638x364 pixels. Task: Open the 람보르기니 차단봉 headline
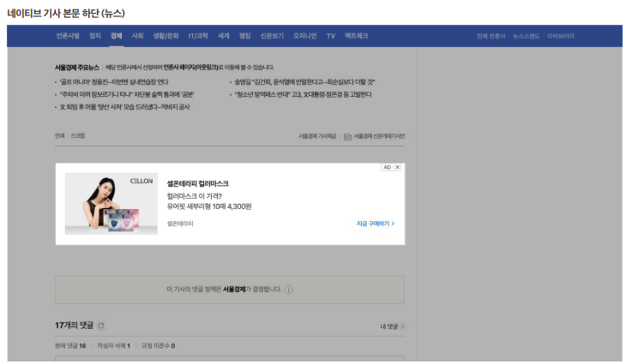(127, 95)
